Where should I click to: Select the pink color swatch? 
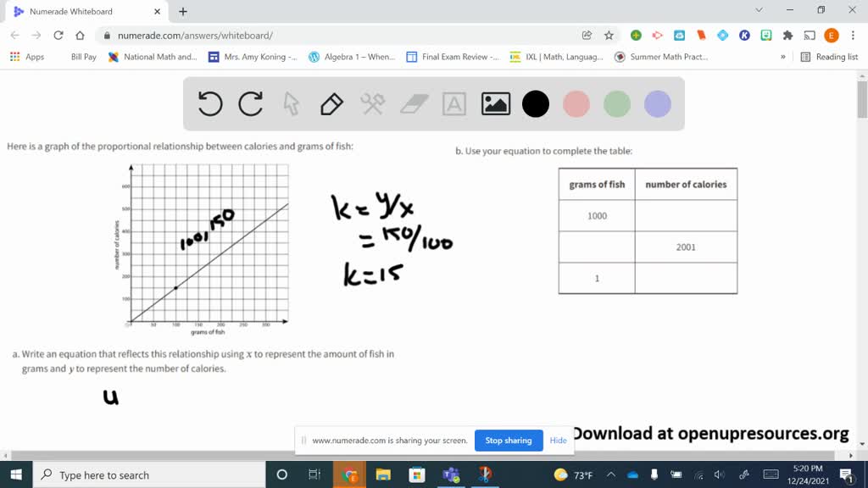click(576, 103)
